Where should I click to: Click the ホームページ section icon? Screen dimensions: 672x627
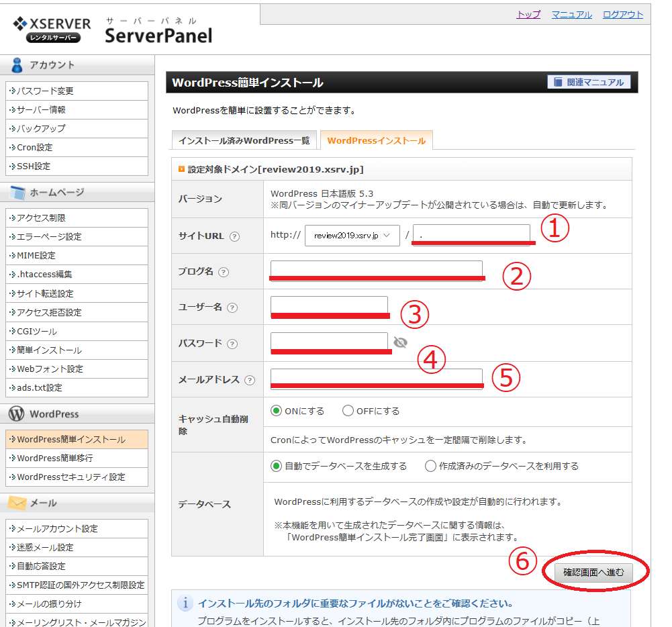click(17, 193)
